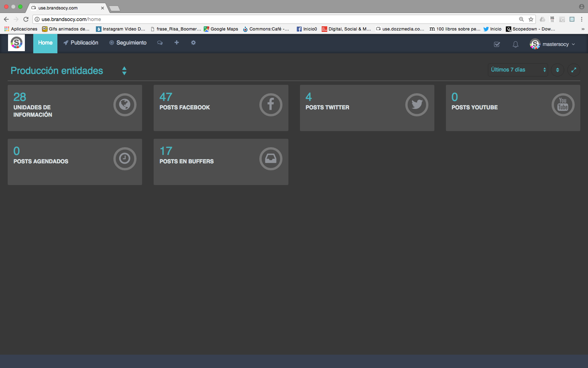Click the Chrome profile icon
Screen dimensions: 588x368
pos(582,7)
